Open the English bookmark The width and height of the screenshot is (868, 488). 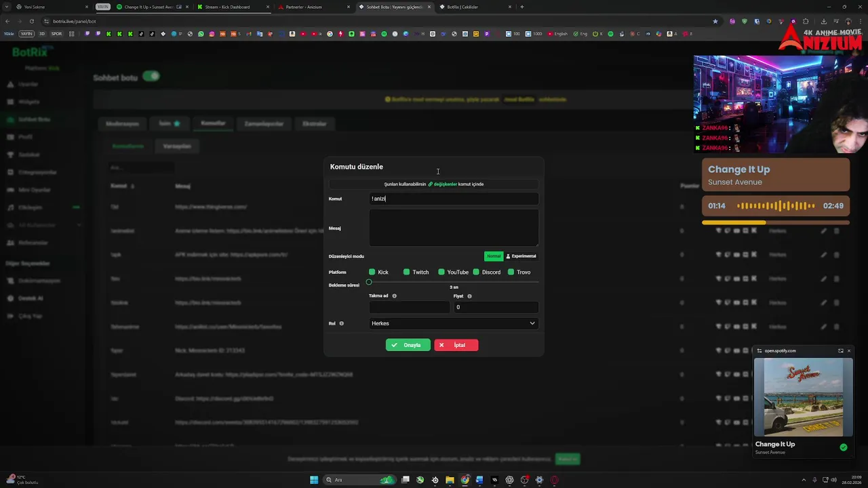click(557, 34)
